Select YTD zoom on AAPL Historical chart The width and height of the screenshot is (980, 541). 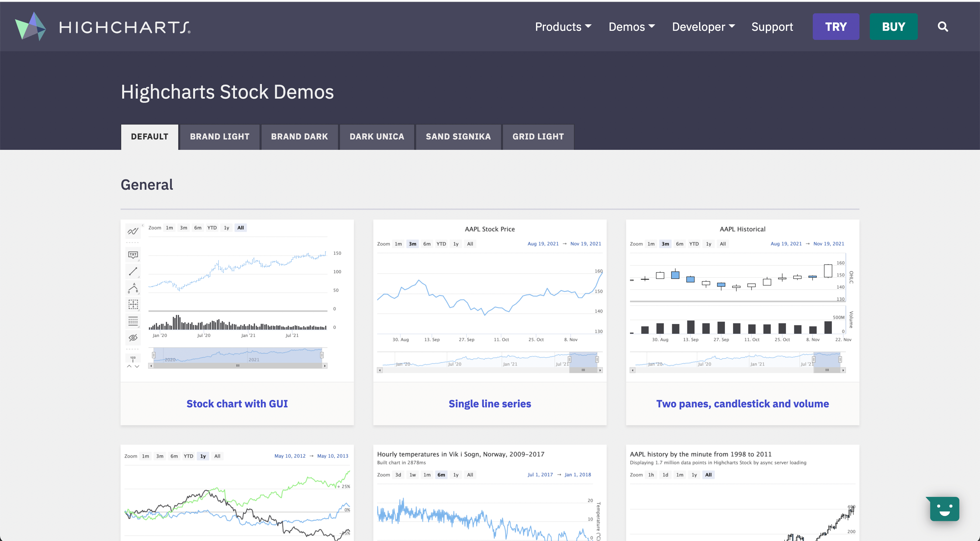coord(694,244)
